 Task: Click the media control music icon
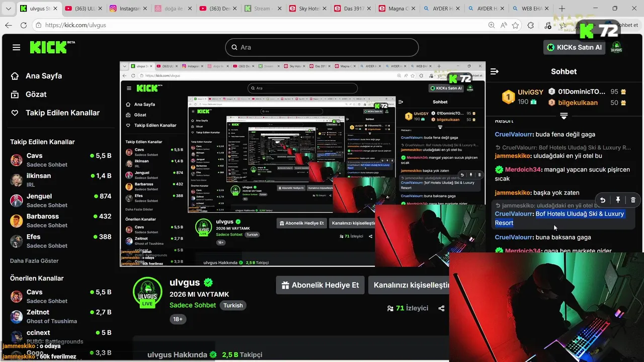548,25
